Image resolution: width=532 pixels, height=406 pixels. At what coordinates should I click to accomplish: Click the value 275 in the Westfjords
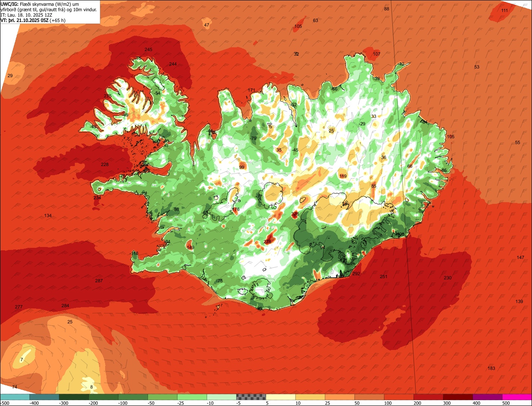pyautogui.click(x=108, y=96)
